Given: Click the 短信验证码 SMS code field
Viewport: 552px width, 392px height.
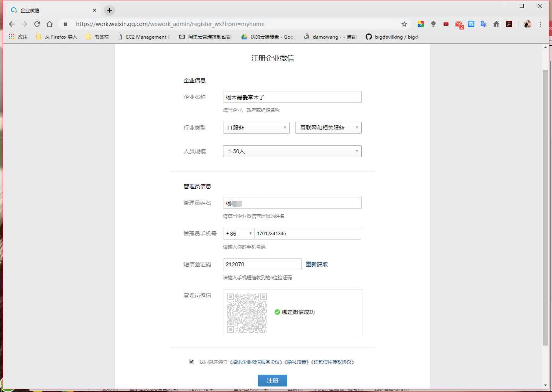Looking at the screenshot, I should (x=262, y=264).
